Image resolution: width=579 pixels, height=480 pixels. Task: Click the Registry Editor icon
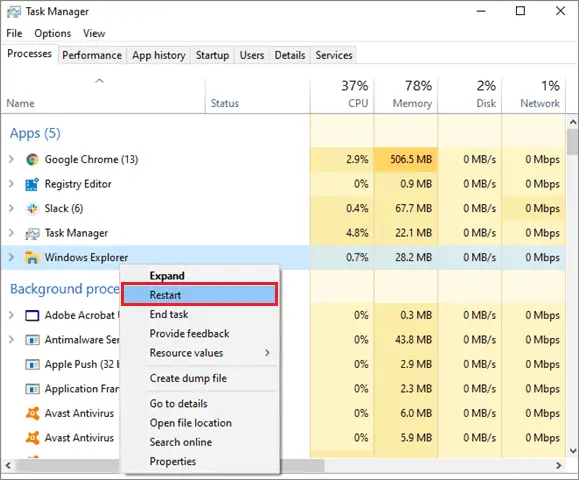tap(32, 184)
